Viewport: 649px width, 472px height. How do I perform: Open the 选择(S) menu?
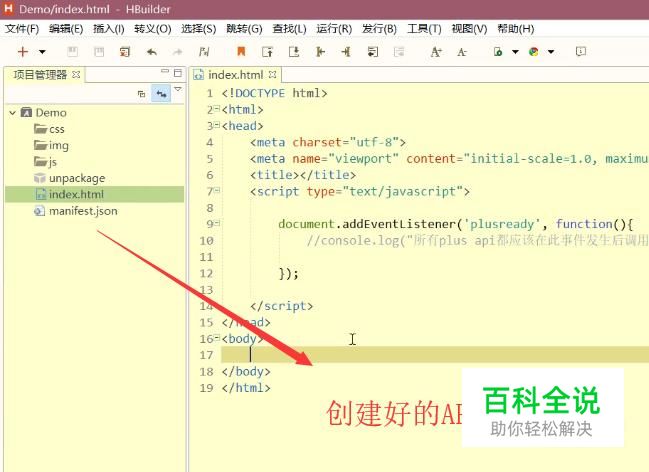pyautogui.click(x=198, y=29)
